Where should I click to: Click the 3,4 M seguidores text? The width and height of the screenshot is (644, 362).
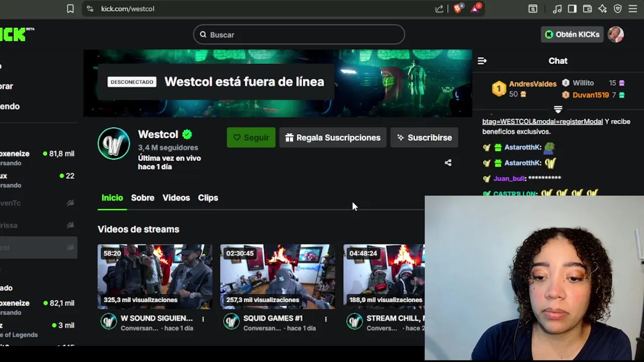168,147
